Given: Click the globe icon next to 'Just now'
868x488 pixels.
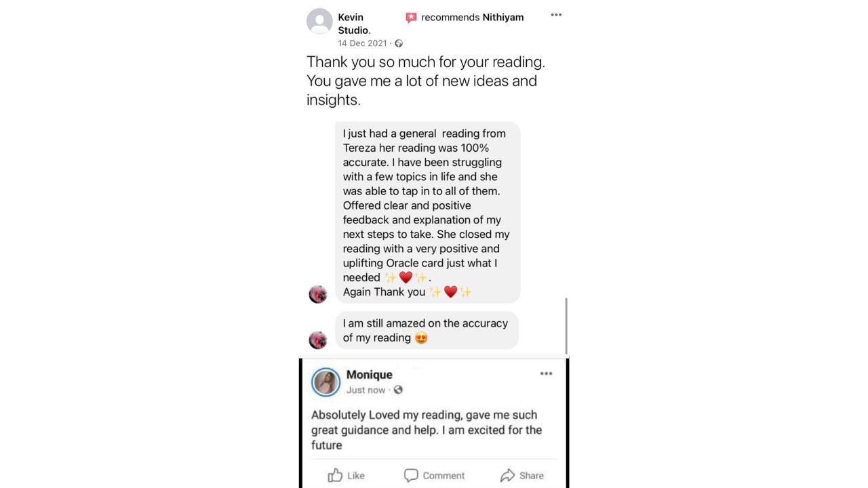Looking at the screenshot, I should (398, 390).
